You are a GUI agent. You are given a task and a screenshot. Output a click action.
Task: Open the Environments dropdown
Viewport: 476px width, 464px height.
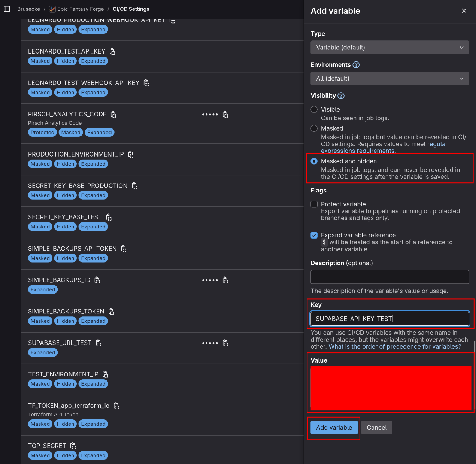[x=389, y=78]
